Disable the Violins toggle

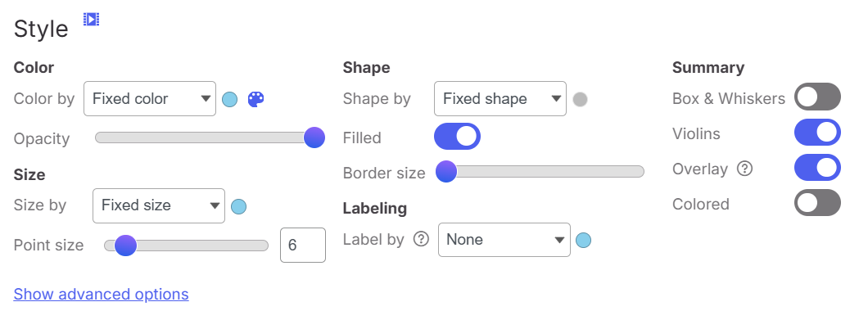coord(817,133)
